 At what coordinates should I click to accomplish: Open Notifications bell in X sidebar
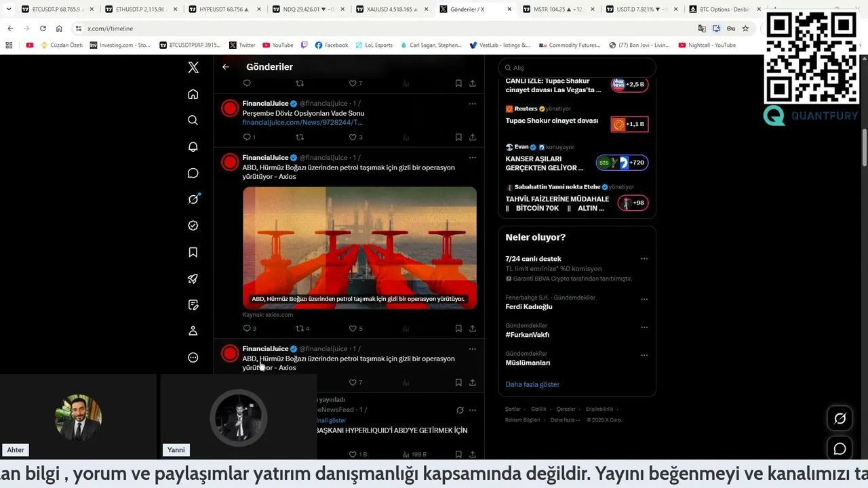(x=193, y=146)
